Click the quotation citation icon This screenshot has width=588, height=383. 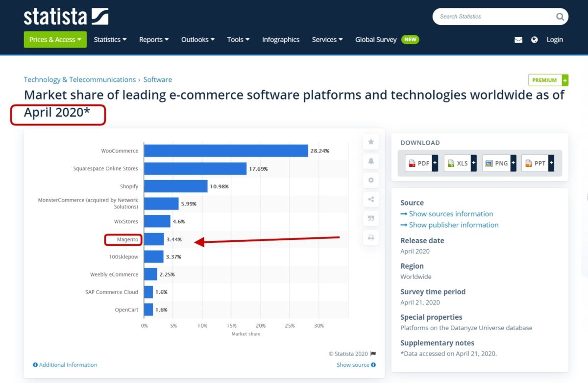[371, 218]
